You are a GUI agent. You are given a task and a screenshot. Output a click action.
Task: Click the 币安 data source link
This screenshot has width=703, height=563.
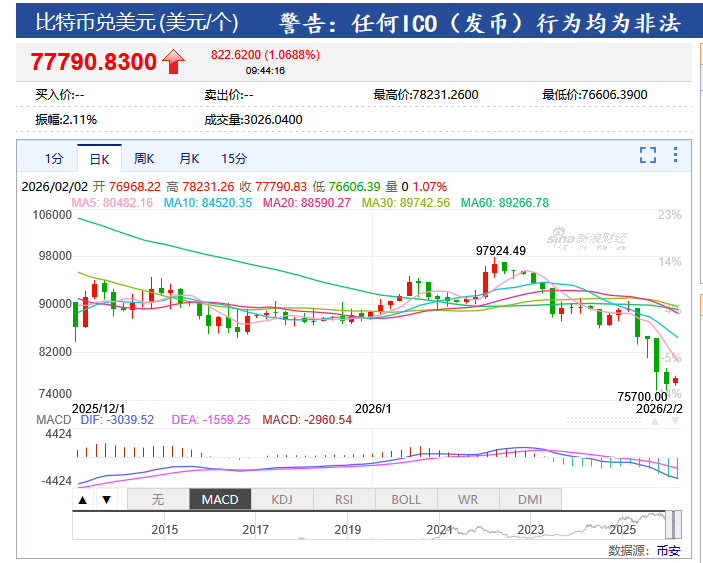[x=668, y=550]
